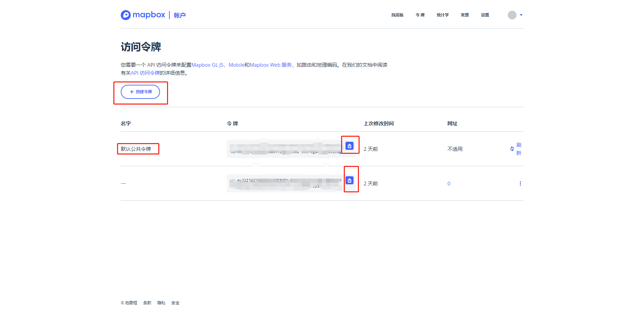This screenshot has width=644, height=314.
Task: Select the 默认公共令牌 name text
Action: [136, 149]
